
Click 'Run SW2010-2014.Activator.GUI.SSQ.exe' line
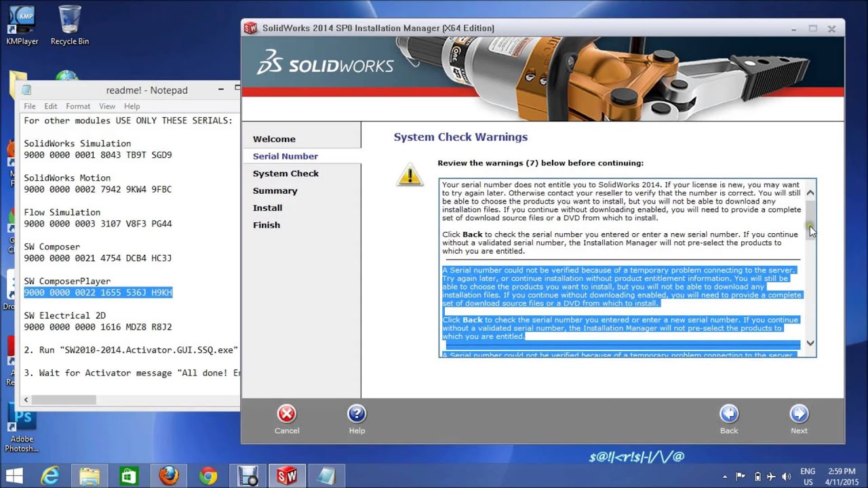(132, 350)
